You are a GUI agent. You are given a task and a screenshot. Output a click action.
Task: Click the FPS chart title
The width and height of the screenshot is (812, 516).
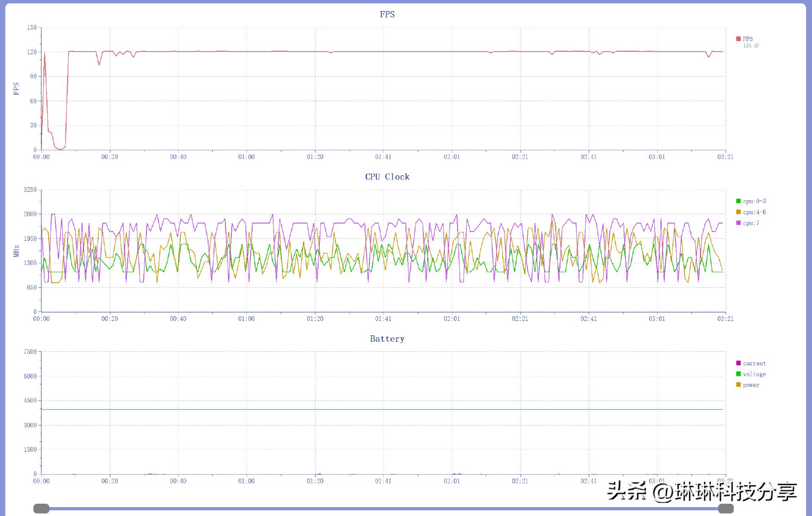(387, 14)
